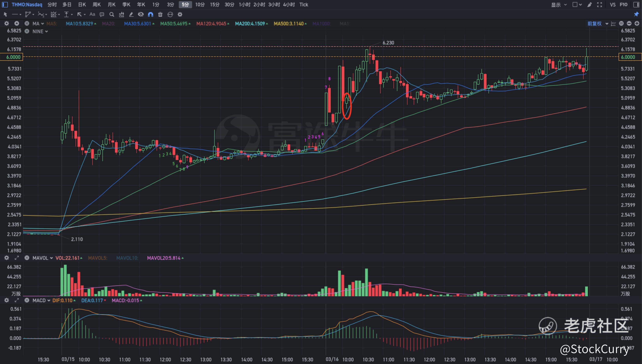The height and width of the screenshot is (364, 642).
Task: Remove the NINE indicator with X
Action: pos(27,31)
